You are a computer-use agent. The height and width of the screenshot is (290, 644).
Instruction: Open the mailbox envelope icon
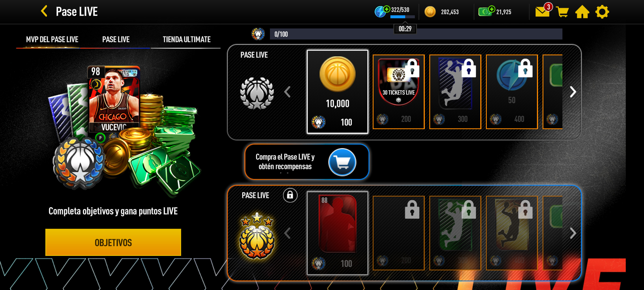tap(543, 12)
